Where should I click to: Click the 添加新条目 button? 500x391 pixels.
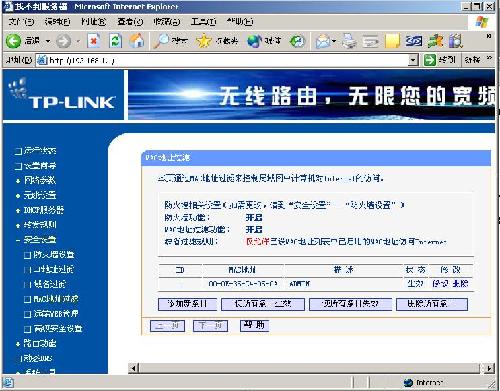(187, 304)
